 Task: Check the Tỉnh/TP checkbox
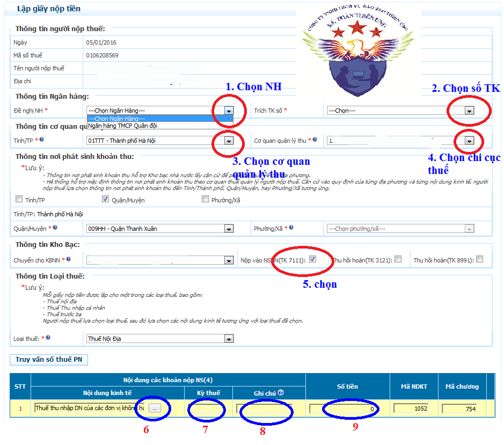19,200
